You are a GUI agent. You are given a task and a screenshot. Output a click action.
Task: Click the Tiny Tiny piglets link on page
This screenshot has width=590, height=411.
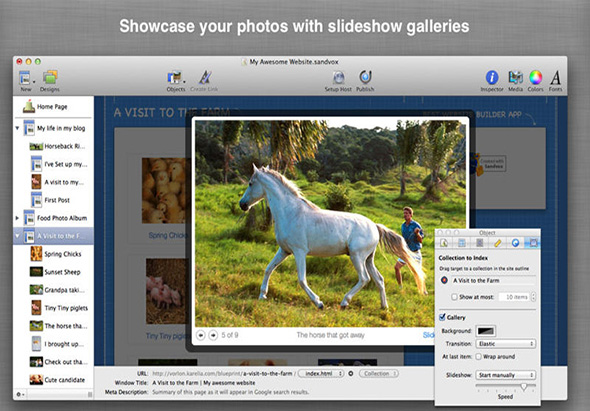(167, 336)
